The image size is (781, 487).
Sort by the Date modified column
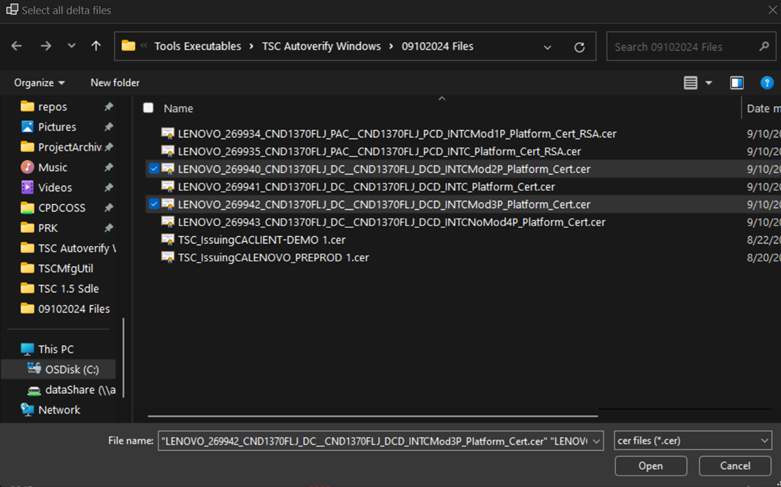763,108
